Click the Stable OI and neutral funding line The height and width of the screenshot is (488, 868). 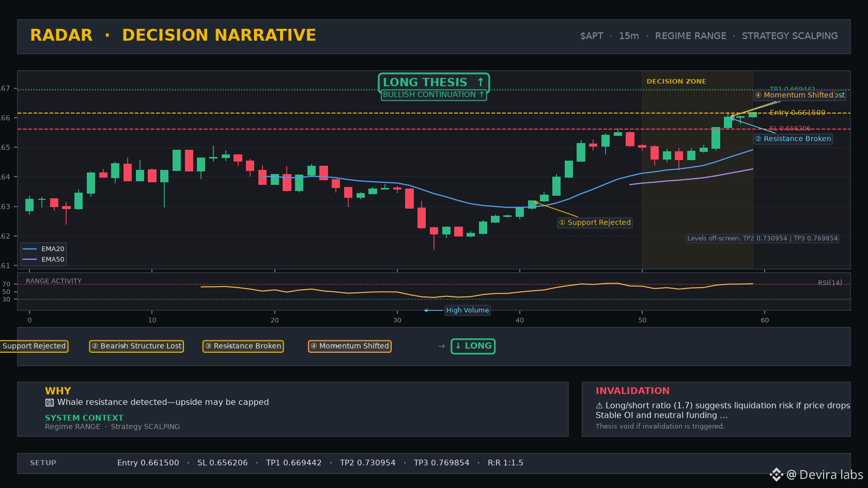pyautogui.click(x=661, y=415)
